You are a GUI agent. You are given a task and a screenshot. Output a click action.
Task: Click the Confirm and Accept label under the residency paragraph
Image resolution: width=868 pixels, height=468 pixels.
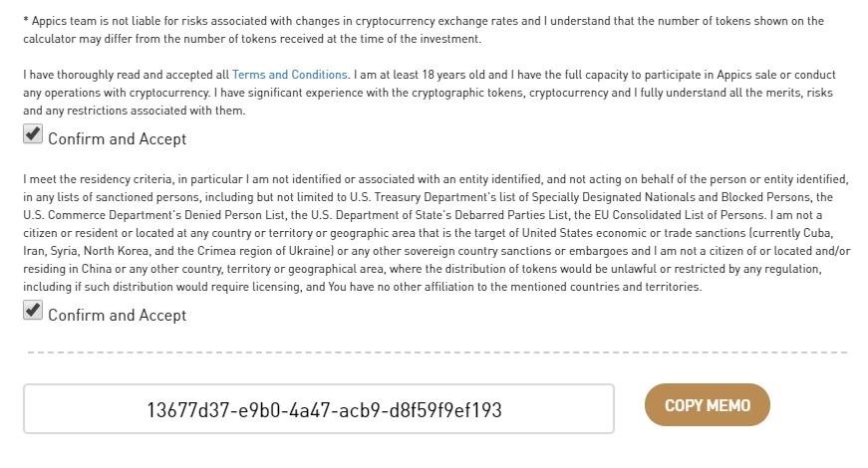[x=117, y=316]
